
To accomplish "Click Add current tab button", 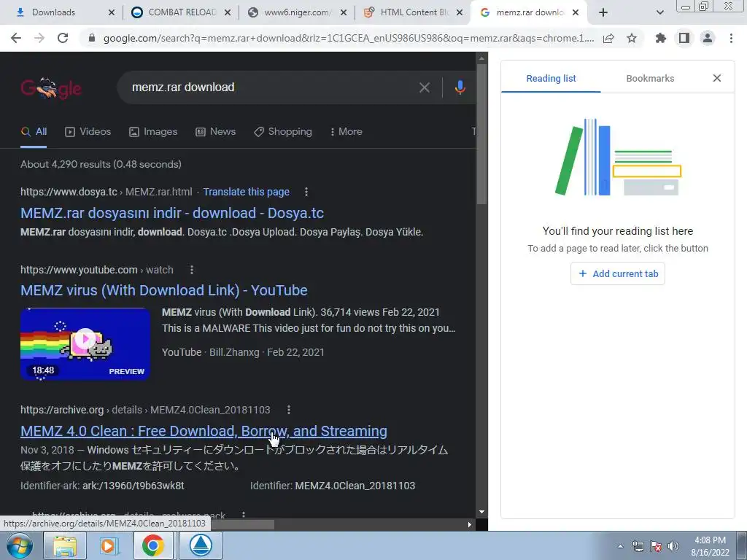I will [618, 274].
